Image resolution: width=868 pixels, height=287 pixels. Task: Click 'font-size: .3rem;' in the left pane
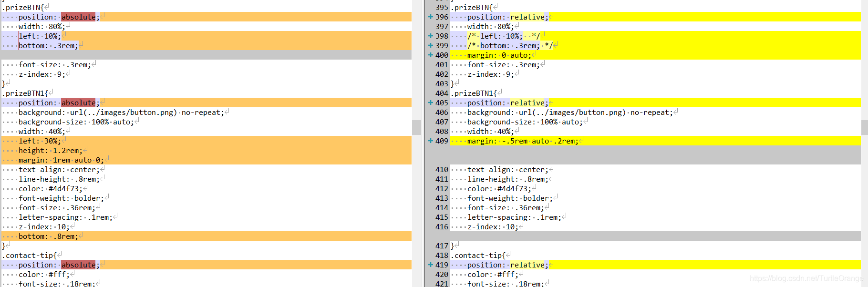pyautogui.click(x=54, y=64)
